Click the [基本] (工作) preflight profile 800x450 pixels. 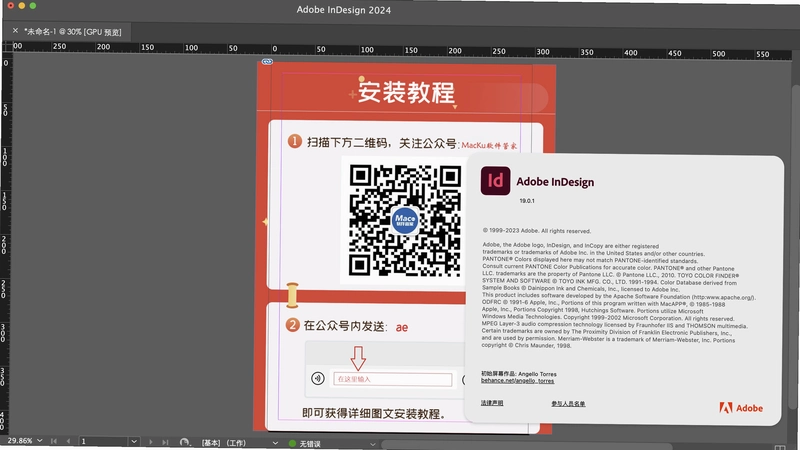pos(223,443)
